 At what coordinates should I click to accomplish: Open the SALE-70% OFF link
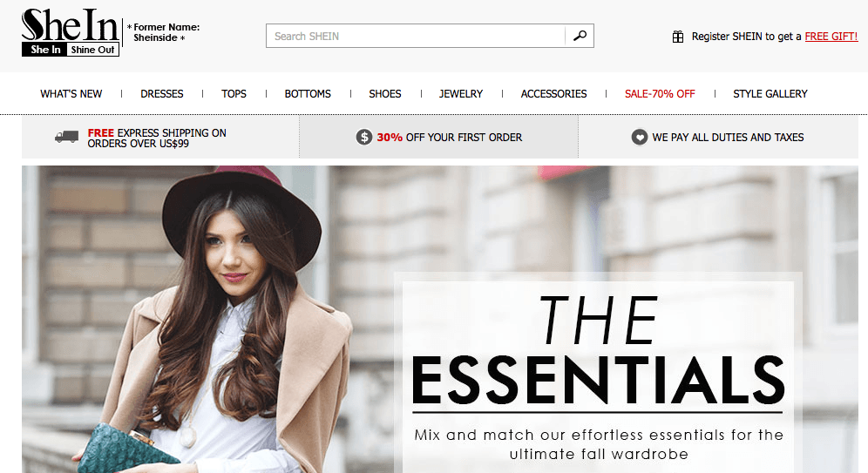660,94
